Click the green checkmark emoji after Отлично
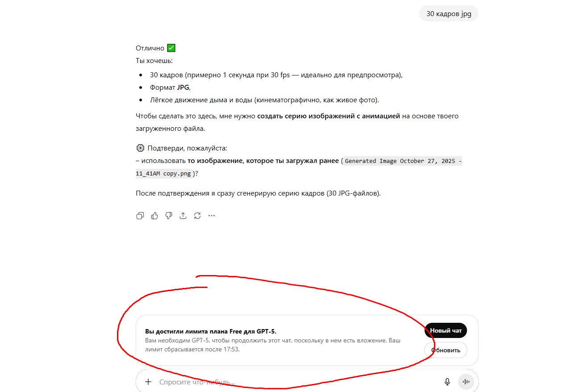588x392 pixels. (171, 48)
